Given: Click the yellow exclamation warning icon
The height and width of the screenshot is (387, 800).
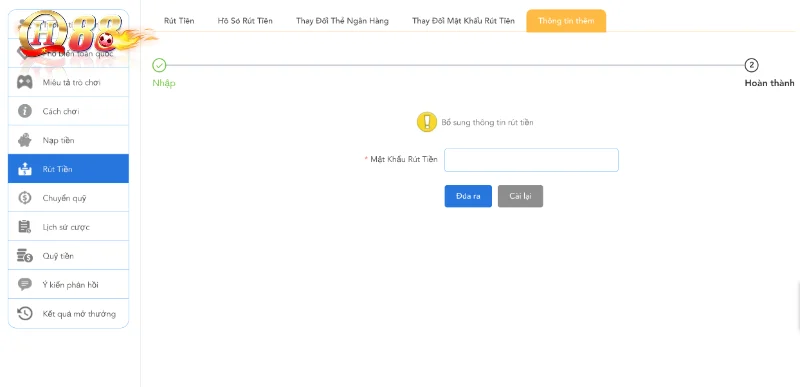Looking at the screenshot, I should [427, 122].
